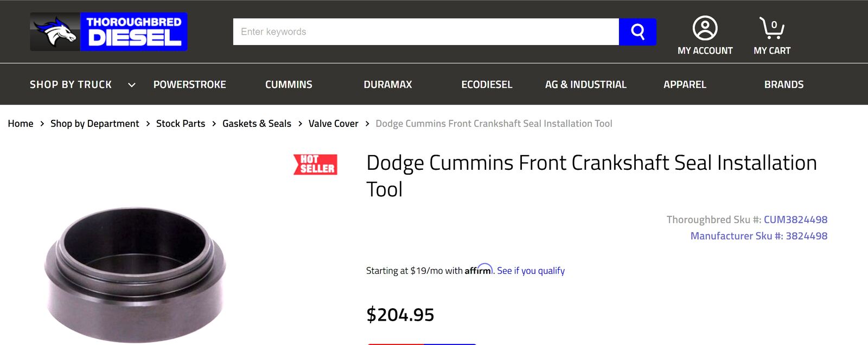Click the cart item count badge
This screenshot has height=345, width=868.
(x=775, y=23)
